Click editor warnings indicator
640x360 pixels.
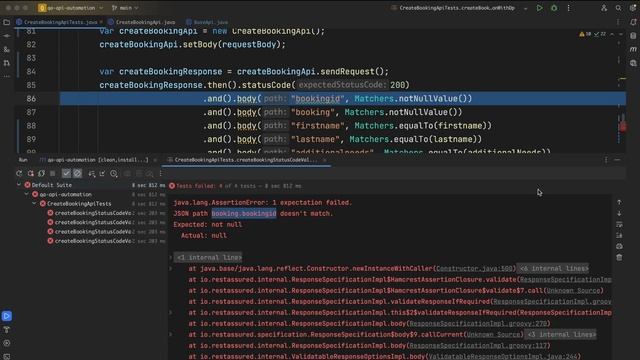point(593,34)
